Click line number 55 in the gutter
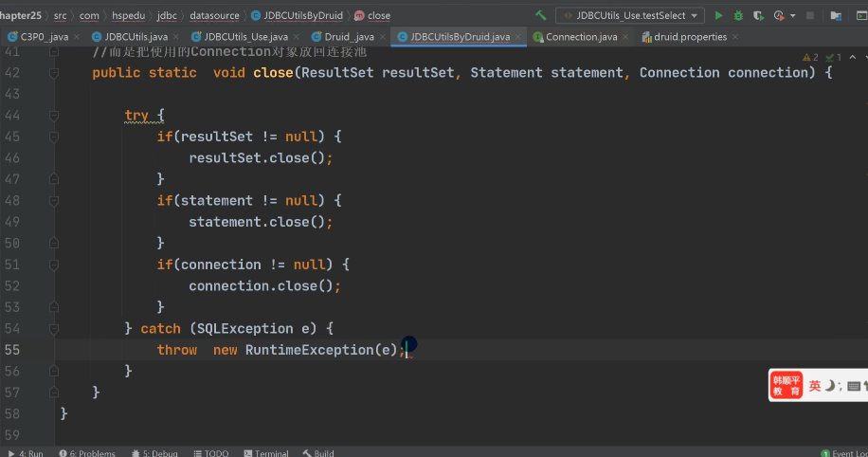The image size is (868, 457). point(12,350)
